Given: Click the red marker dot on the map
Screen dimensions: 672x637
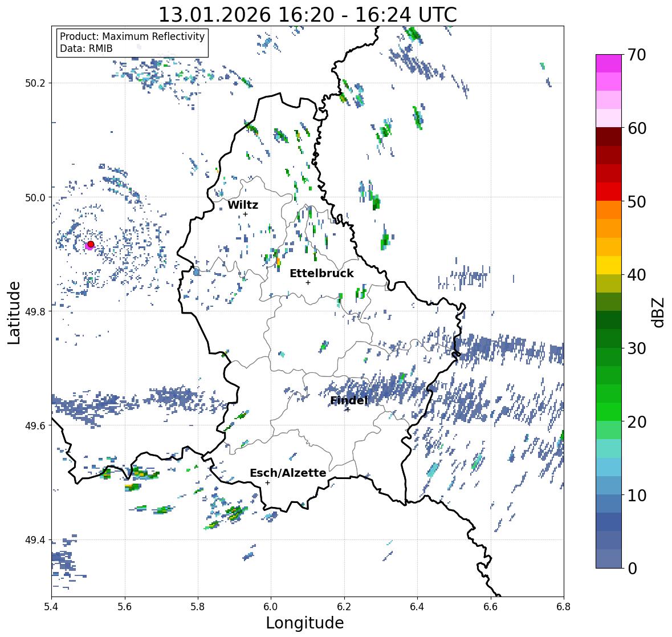Looking at the screenshot, I should click(91, 244).
